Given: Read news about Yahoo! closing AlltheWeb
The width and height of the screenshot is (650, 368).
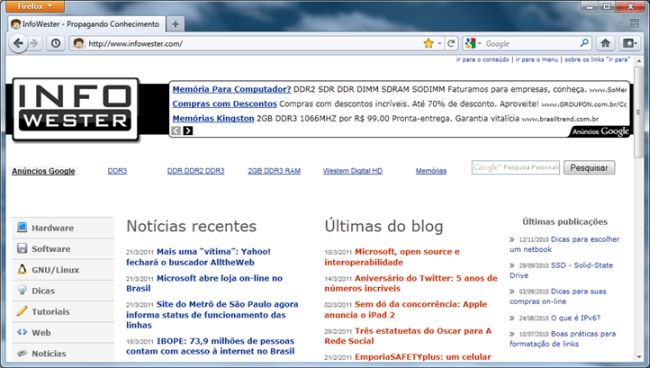Looking at the screenshot, I should click(199, 257).
